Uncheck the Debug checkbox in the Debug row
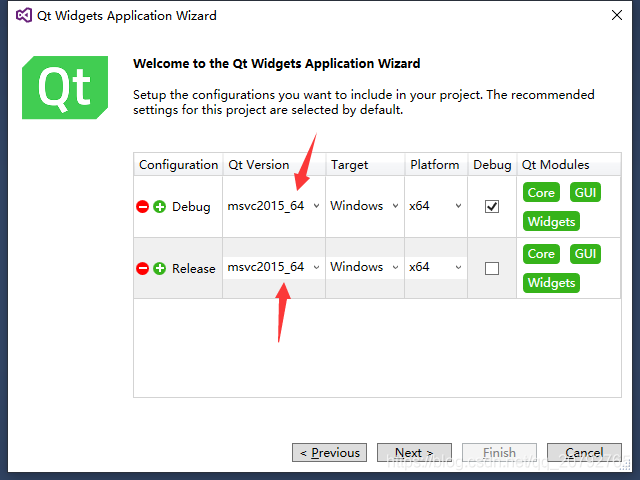The height and width of the screenshot is (480, 640). tap(492, 207)
